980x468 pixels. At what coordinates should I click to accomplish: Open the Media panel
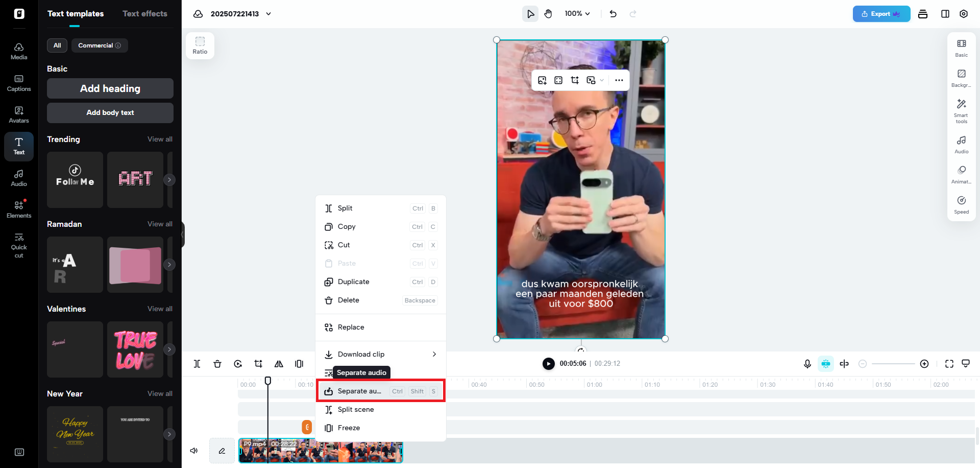click(19, 52)
